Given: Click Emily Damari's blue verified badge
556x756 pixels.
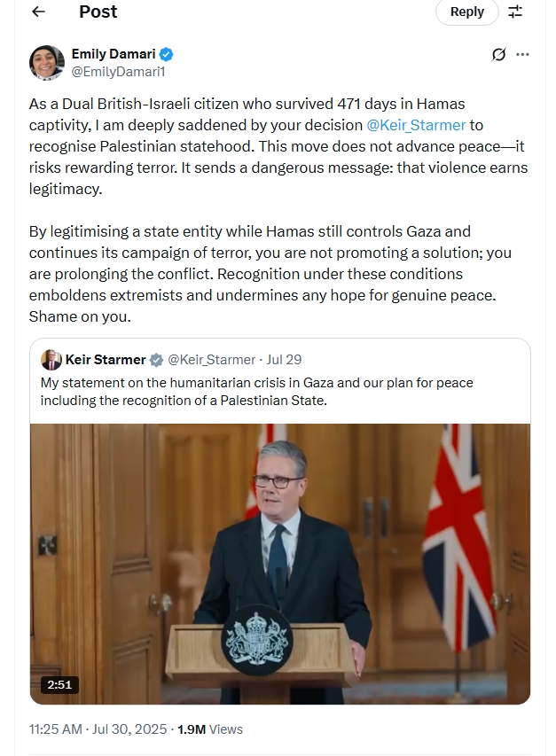Looking at the screenshot, I should (167, 54).
